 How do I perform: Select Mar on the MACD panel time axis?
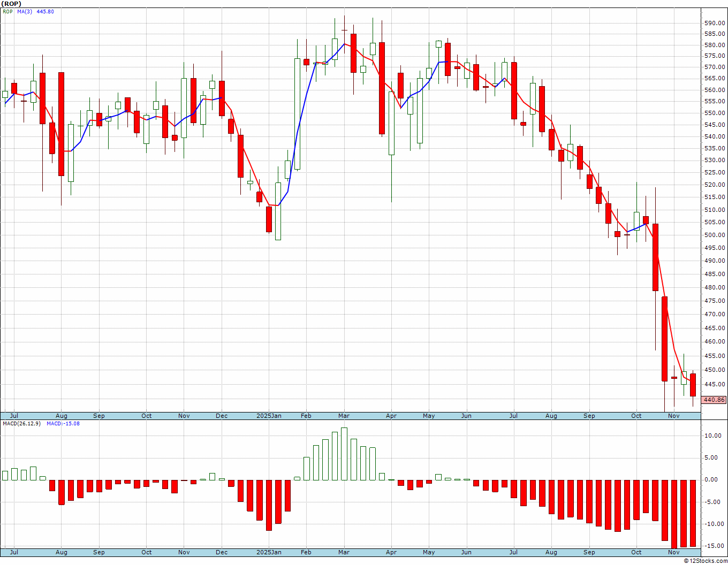point(344,552)
